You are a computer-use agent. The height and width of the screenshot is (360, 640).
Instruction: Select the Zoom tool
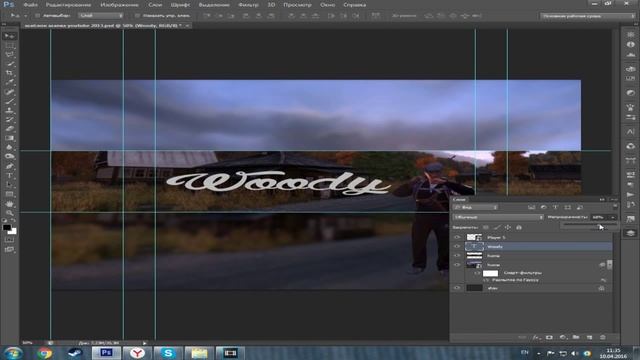[9, 213]
